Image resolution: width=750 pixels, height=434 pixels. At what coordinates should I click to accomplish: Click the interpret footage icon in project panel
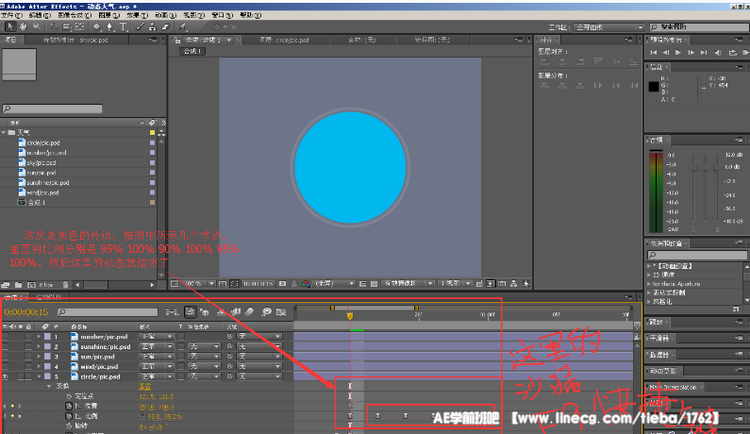pos(6,285)
